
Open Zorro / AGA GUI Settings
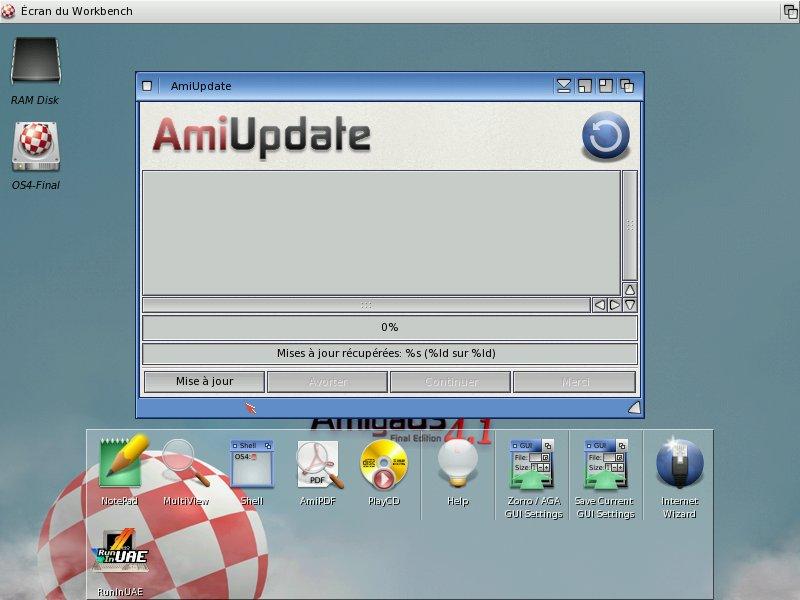[x=533, y=464]
